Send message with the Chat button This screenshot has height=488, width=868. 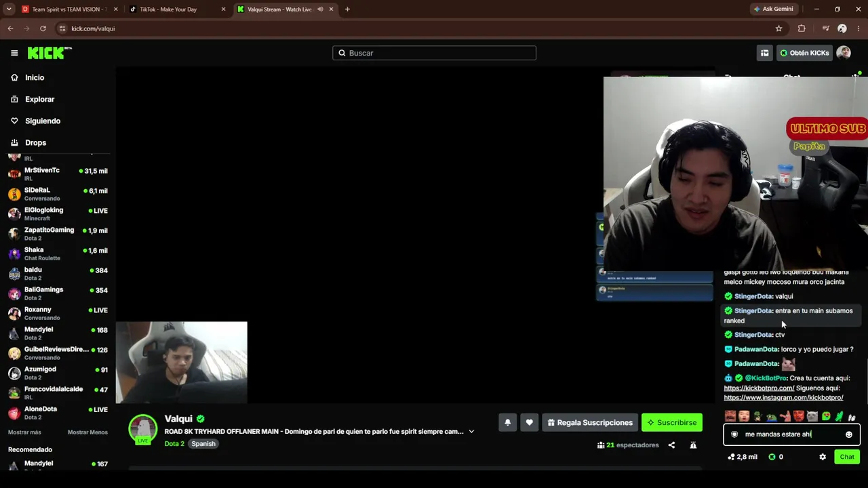[x=847, y=457]
